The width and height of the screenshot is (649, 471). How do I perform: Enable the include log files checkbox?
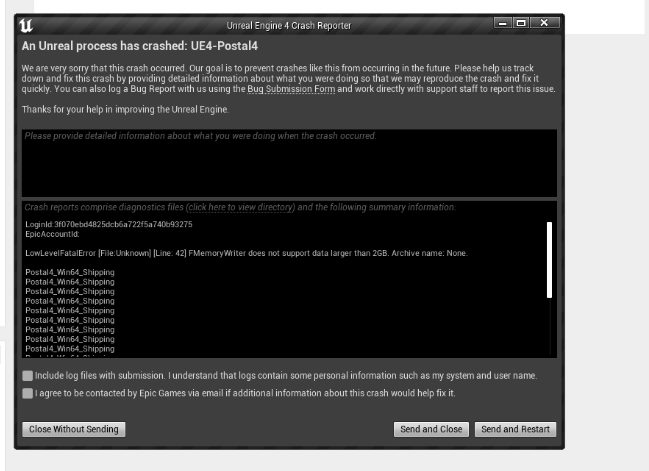27,376
